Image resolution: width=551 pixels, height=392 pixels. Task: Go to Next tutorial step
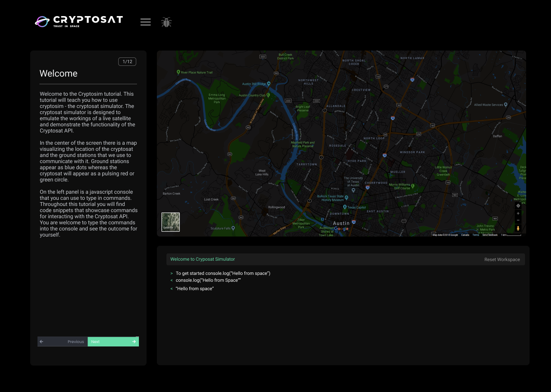tap(113, 341)
